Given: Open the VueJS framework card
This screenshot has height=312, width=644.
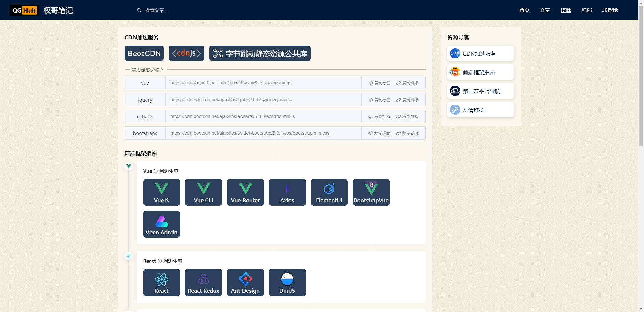Looking at the screenshot, I should coord(161,192).
